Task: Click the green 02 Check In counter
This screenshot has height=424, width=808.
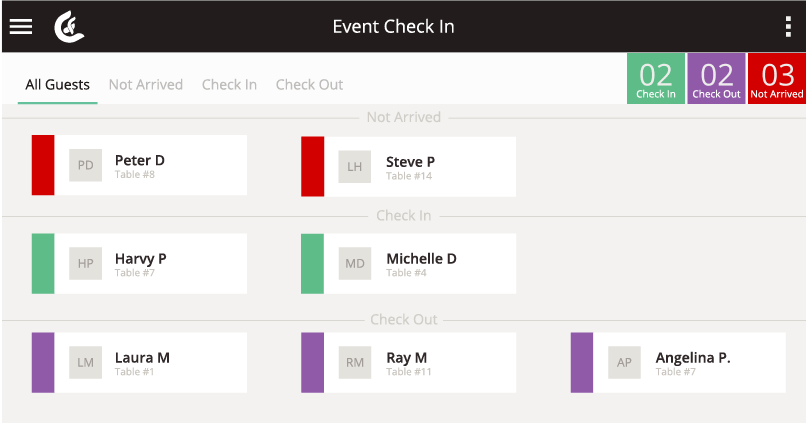Action: [x=655, y=79]
